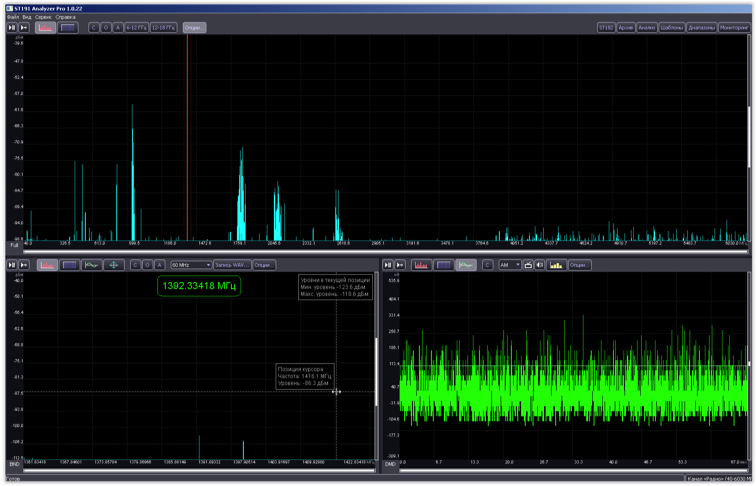This screenshot has height=486, width=756.
Task: Click single-step icon in lower-left toolbar
Action: tap(24, 265)
